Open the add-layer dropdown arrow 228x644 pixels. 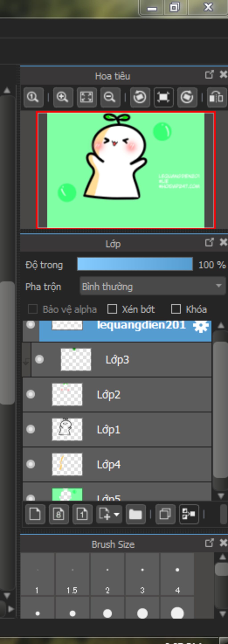(x=116, y=514)
